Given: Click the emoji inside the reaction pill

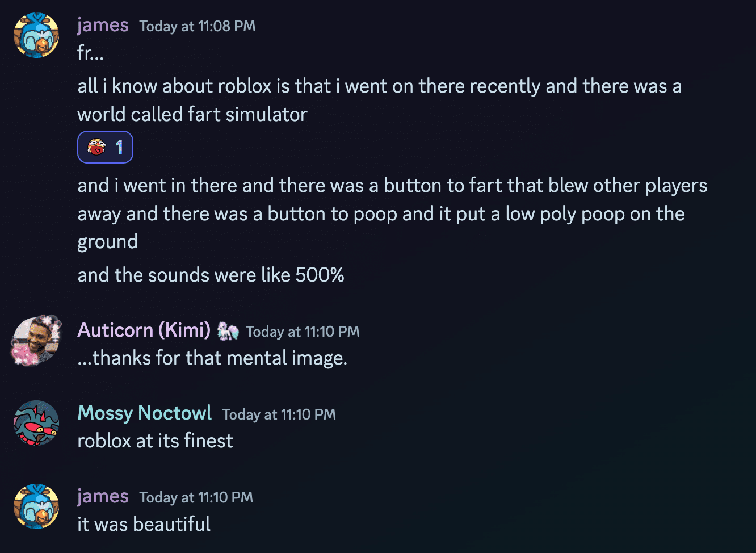Looking at the screenshot, I should click(97, 147).
